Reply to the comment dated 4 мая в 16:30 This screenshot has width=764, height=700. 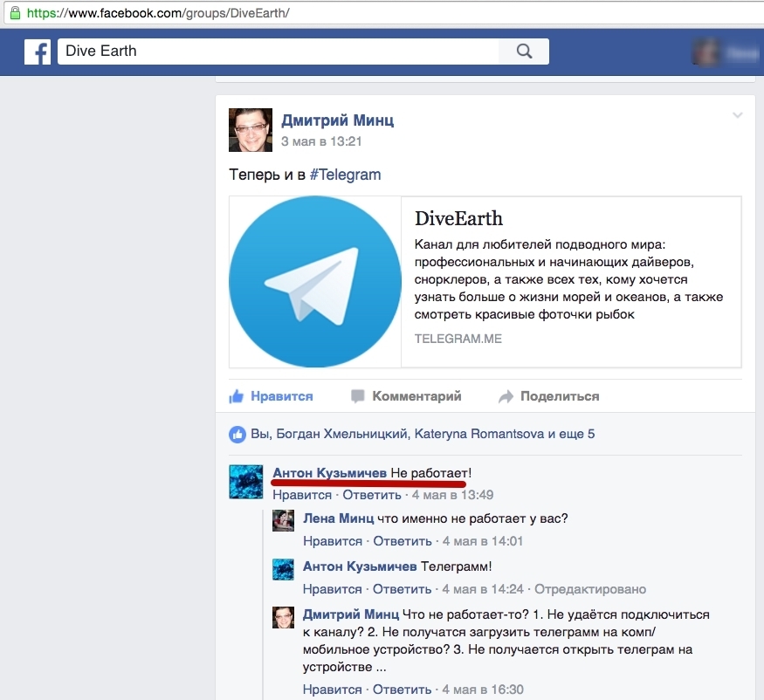[402, 690]
